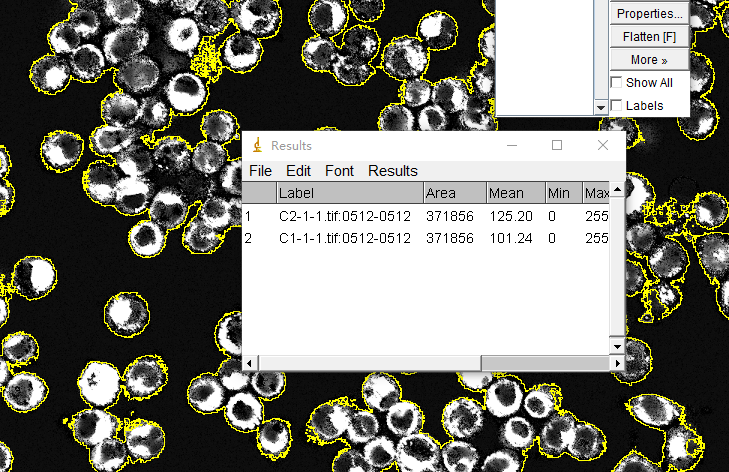Open the Font menu in Results
The image size is (729, 472).
point(339,171)
